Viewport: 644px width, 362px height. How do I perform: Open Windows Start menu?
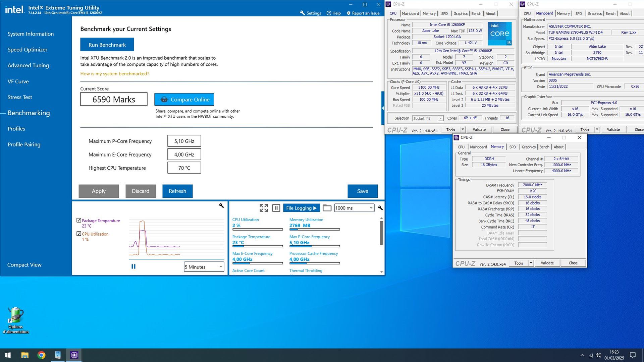pos(8,355)
